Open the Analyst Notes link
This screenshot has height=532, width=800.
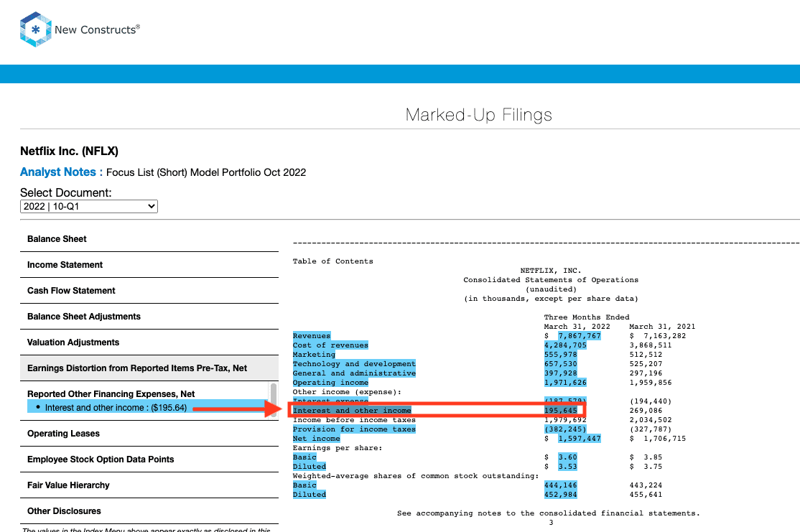(57, 172)
